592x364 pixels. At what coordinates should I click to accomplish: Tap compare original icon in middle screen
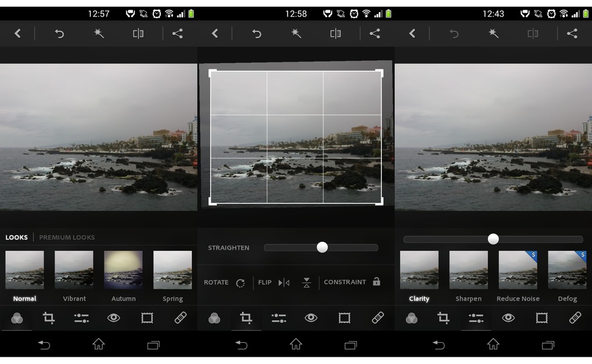[335, 34]
